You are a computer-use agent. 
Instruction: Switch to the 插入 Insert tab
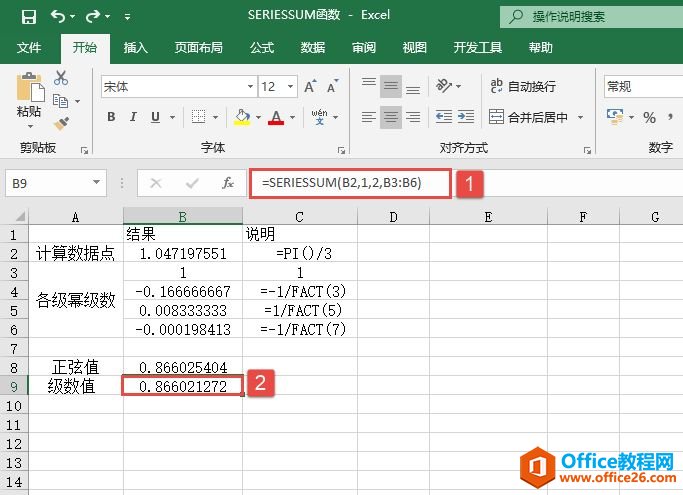(135, 47)
